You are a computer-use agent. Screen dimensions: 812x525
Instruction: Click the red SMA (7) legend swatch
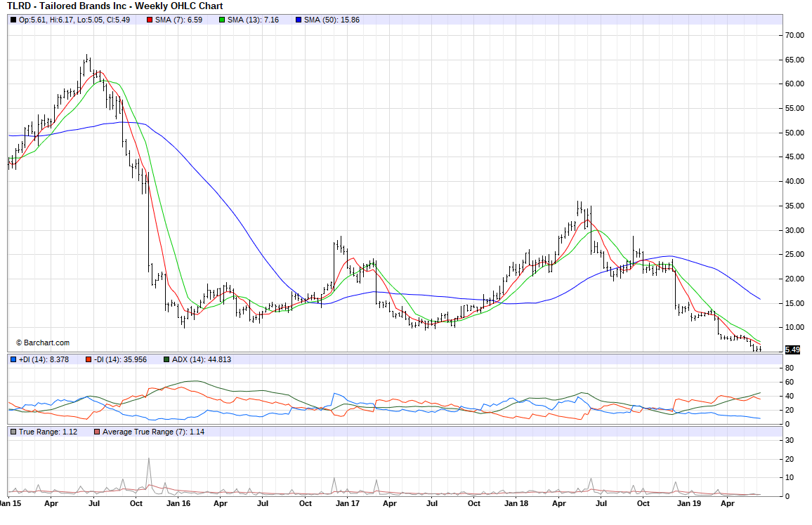[x=150, y=20]
